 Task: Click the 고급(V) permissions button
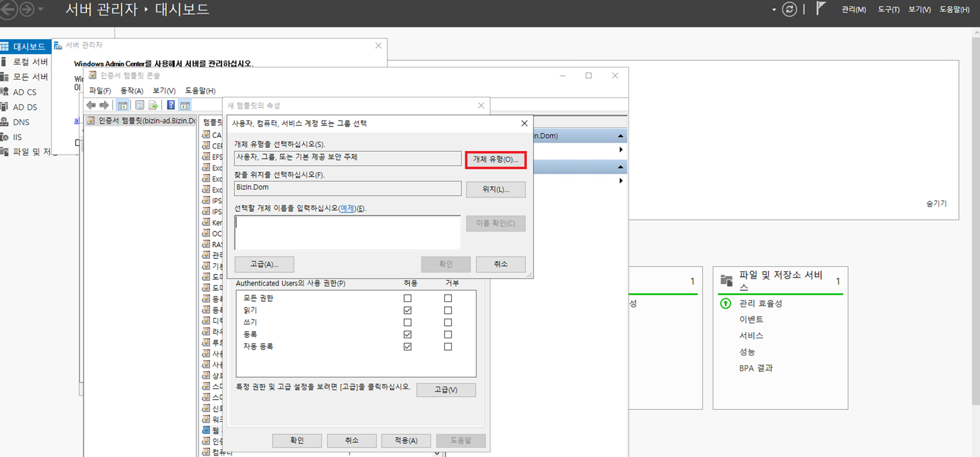tap(446, 390)
